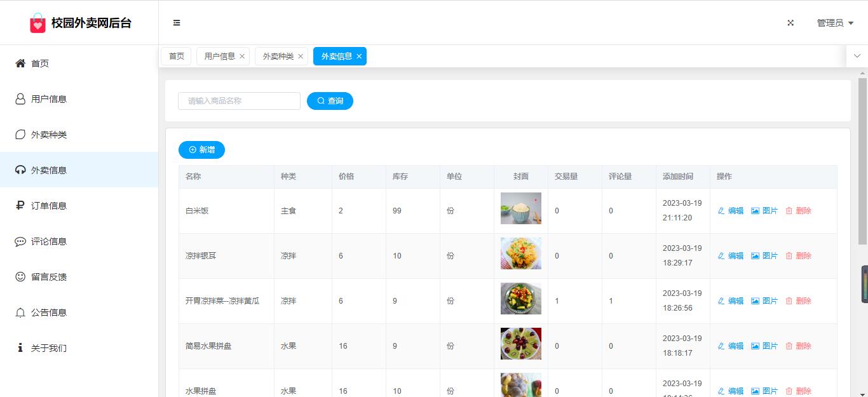Viewport: 868px width, 397px height.
Task: Delete the 凉拌银耳 item
Action: pyautogui.click(x=798, y=256)
